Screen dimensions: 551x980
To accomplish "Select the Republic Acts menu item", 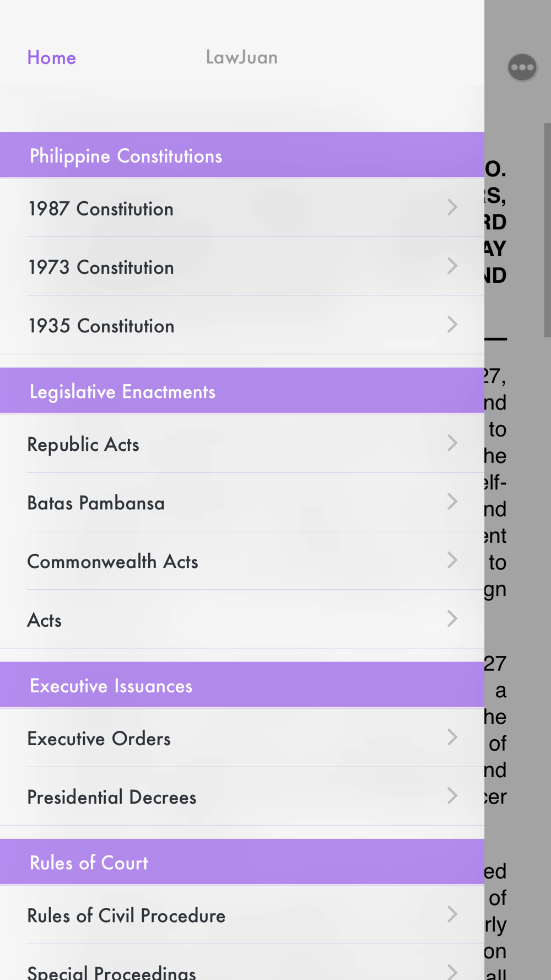I will [242, 444].
